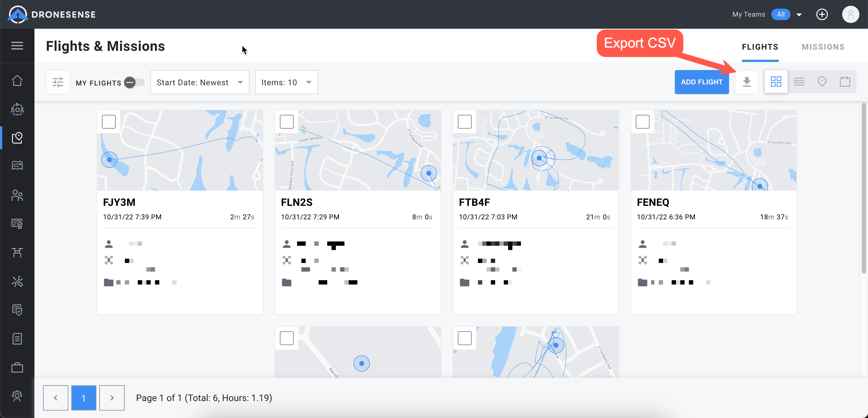Check the FENEQ flight checkbox
The width and height of the screenshot is (868, 418).
(x=643, y=122)
